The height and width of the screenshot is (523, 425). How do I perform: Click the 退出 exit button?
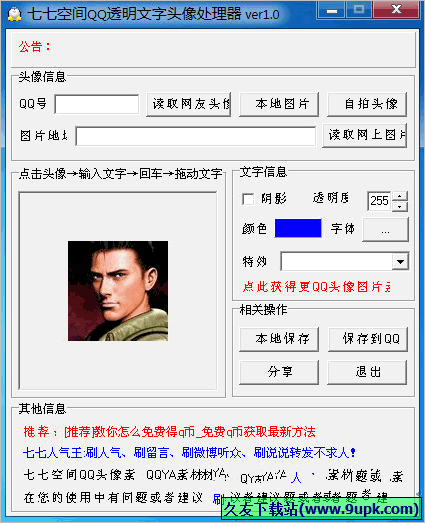click(x=367, y=372)
